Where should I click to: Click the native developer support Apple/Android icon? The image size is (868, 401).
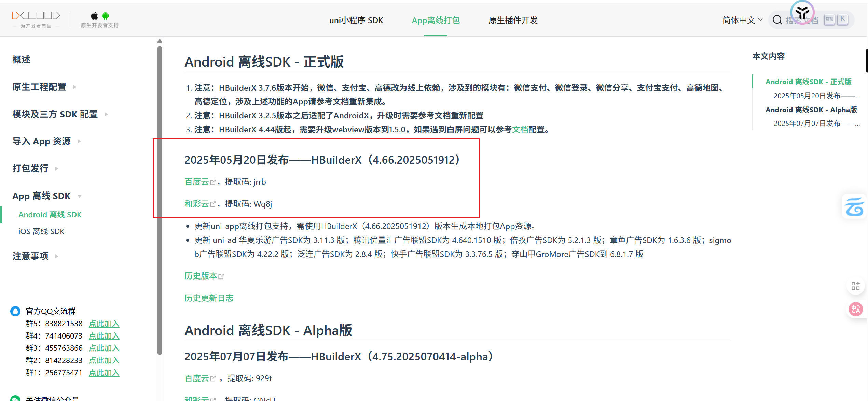click(x=100, y=19)
